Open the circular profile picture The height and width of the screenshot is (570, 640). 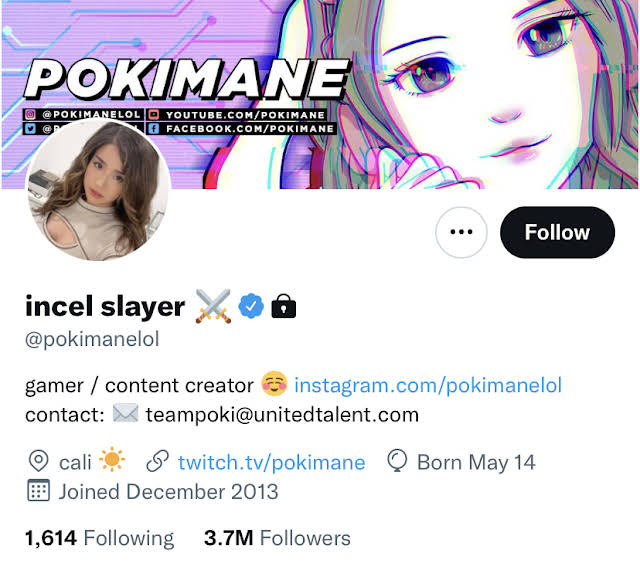[x=98, y=190]
